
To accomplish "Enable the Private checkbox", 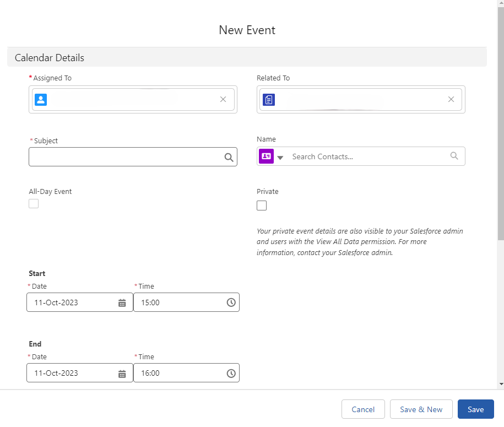I will click(262, 206).
